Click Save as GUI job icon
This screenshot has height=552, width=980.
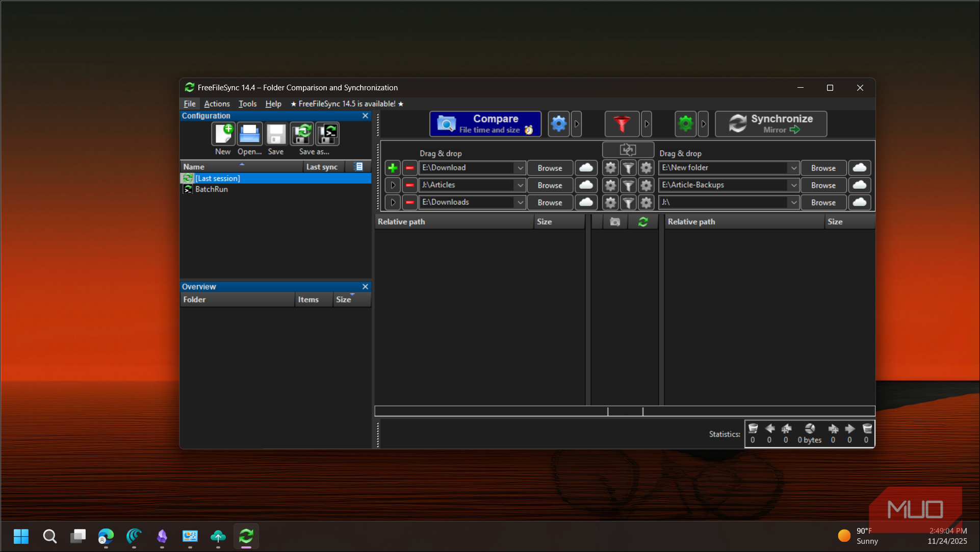point(302,134)
